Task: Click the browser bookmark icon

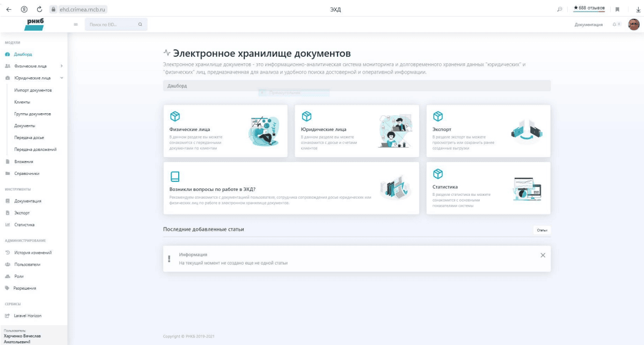Action: coord(617,9)
